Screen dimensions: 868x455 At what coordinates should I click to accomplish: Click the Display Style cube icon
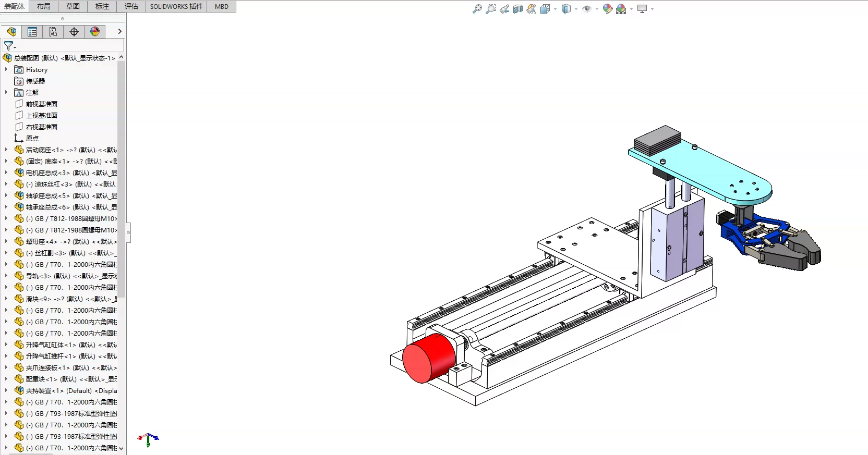pos(566,9)
